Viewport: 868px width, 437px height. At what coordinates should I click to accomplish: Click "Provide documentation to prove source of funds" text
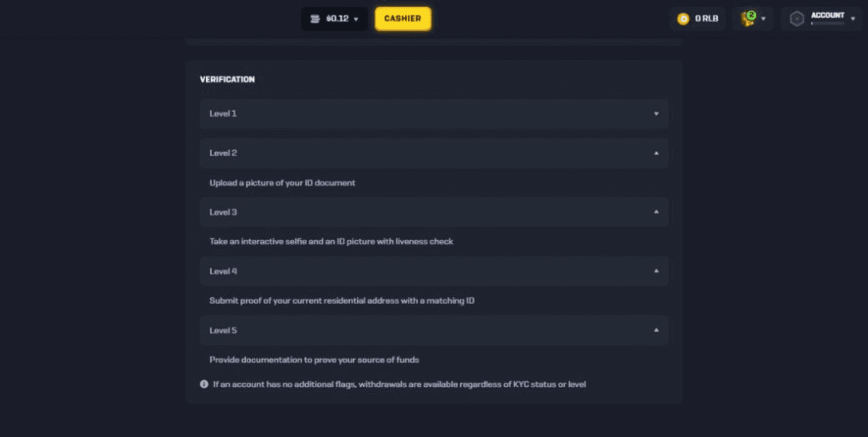[314, 360]
